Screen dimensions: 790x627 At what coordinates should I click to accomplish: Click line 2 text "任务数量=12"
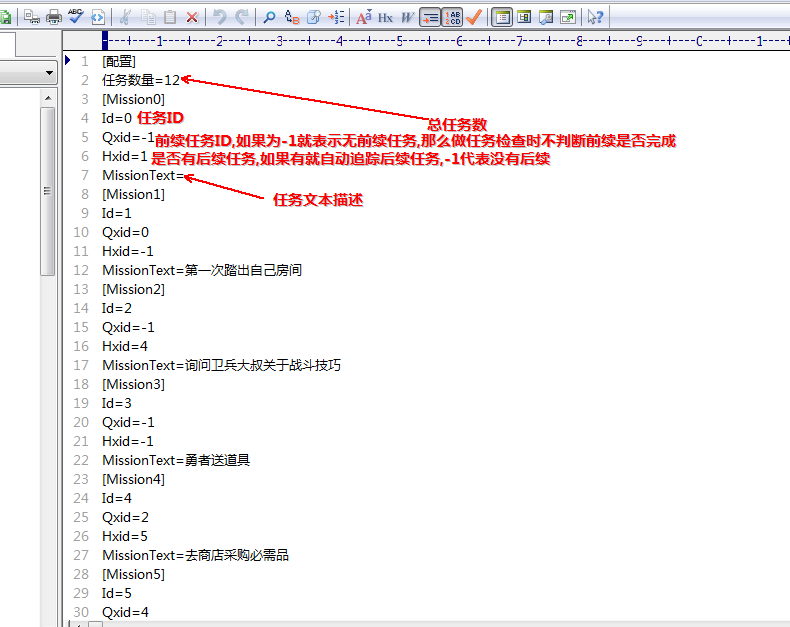click(141, 80)
